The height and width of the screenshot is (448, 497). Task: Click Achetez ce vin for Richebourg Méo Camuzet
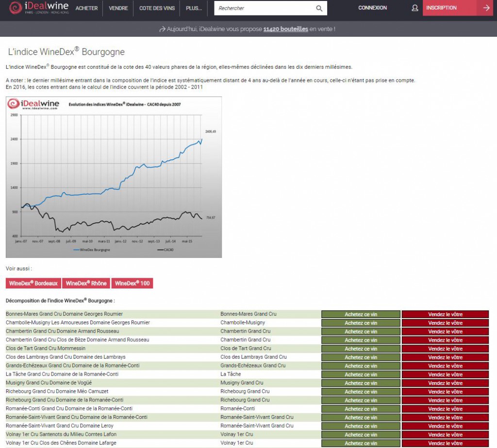point(361,392)
